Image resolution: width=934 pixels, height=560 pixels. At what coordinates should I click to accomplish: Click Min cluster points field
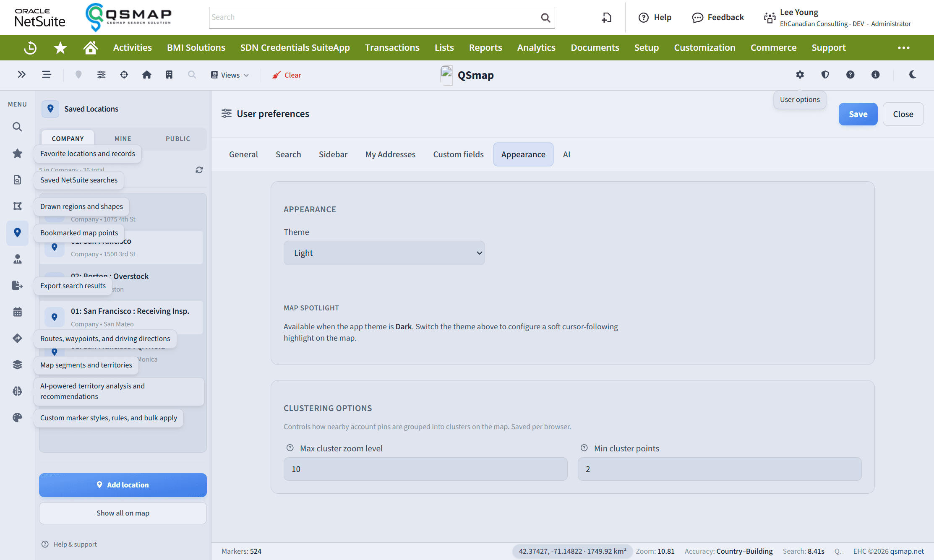720,469
